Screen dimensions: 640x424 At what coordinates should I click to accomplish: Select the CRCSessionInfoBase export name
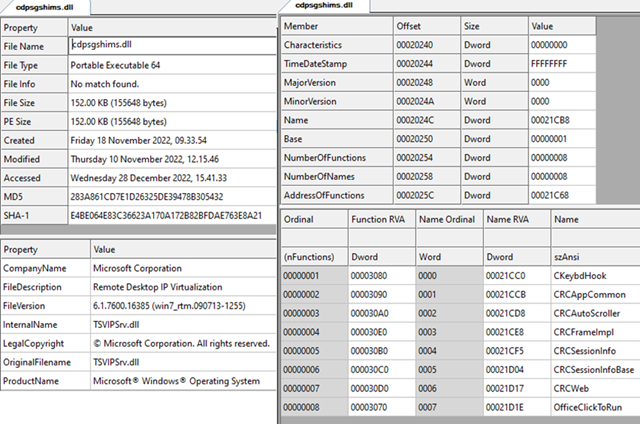pyautogui.click(x=594, y=369)
